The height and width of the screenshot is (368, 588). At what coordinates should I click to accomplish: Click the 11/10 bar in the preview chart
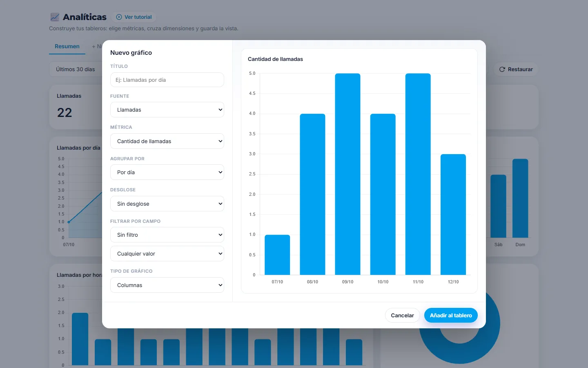tap(418, 174)
